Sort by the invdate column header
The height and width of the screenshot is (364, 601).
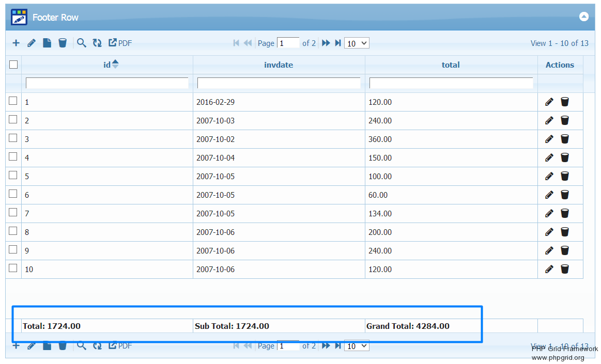[x=279, y=65]
